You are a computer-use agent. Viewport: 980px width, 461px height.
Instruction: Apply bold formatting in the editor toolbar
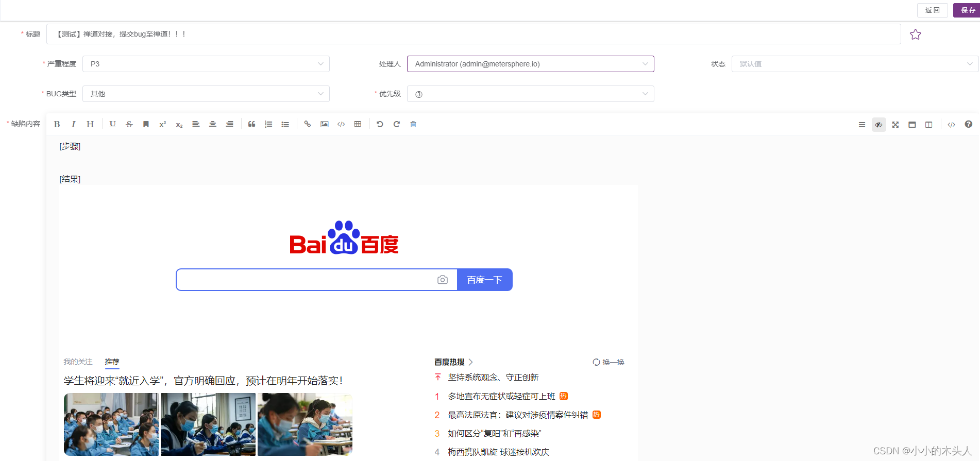(57, 124)
